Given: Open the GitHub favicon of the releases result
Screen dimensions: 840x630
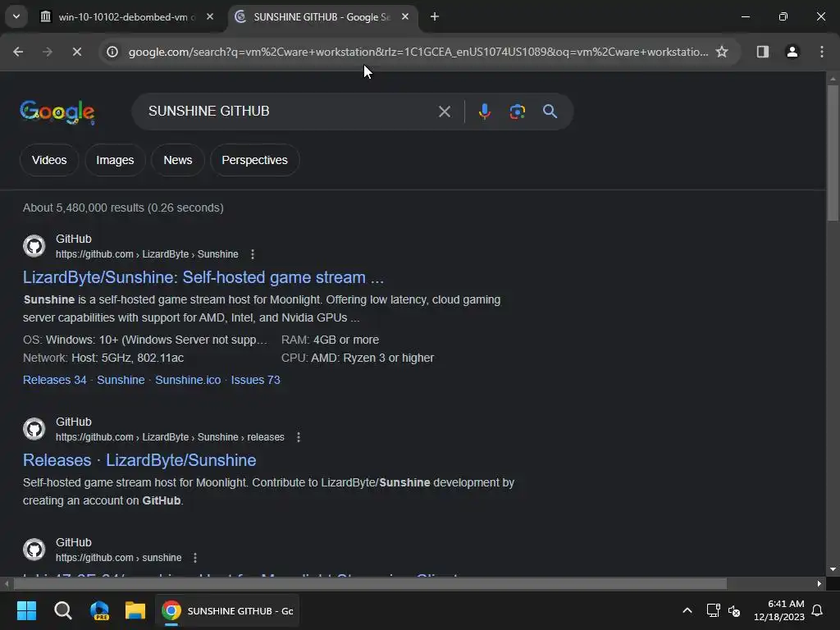Looking at the screenshot, I should (34, 429).
